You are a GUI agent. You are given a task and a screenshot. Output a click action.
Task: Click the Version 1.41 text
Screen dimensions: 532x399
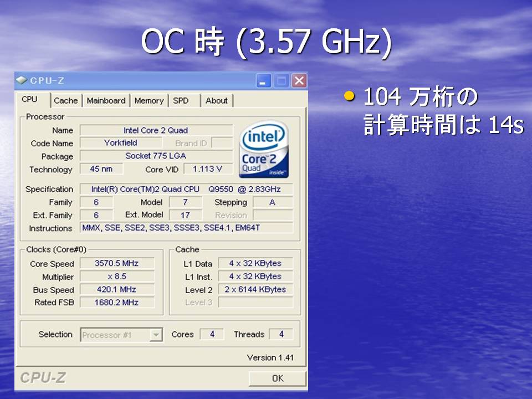(270, 357)
